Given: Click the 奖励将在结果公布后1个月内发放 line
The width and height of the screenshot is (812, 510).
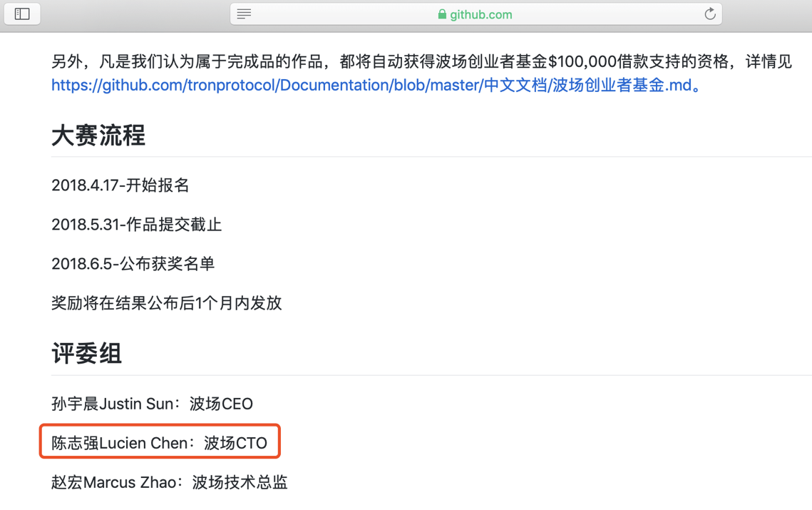Looking at the screenshot, I should click(167, 303).
